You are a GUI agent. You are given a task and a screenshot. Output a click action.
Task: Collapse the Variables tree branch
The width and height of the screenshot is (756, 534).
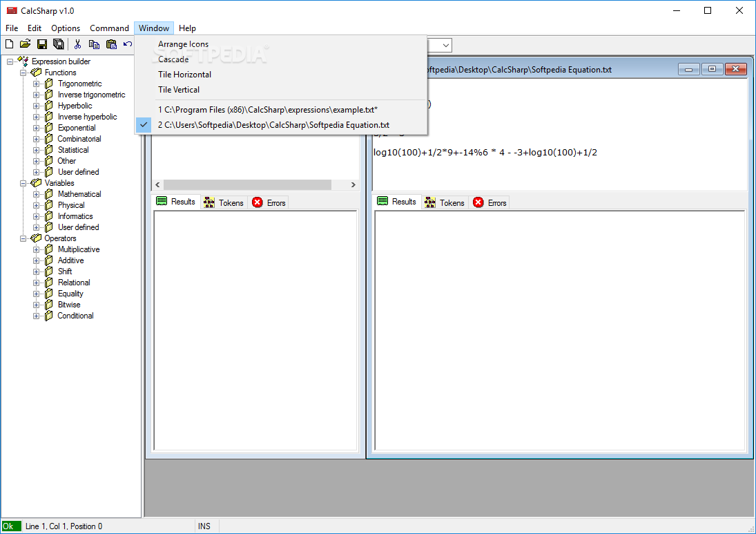click(23, 183)
